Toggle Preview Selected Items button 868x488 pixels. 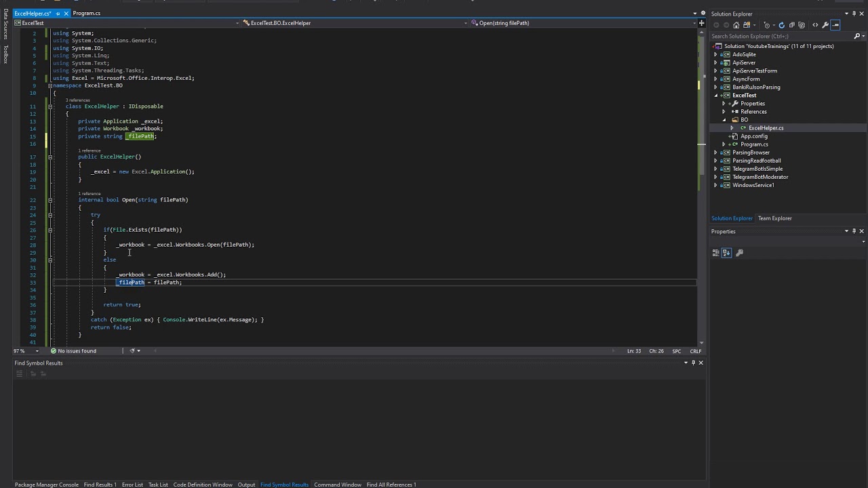(835, 25)
